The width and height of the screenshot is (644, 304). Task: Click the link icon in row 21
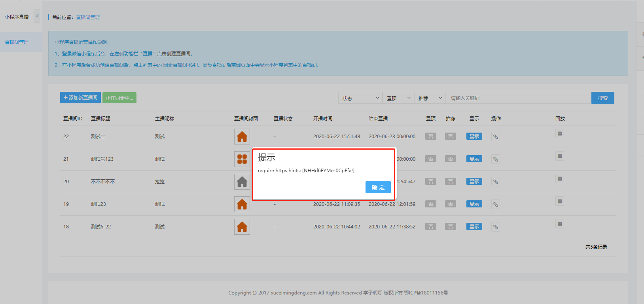point(495,159)
